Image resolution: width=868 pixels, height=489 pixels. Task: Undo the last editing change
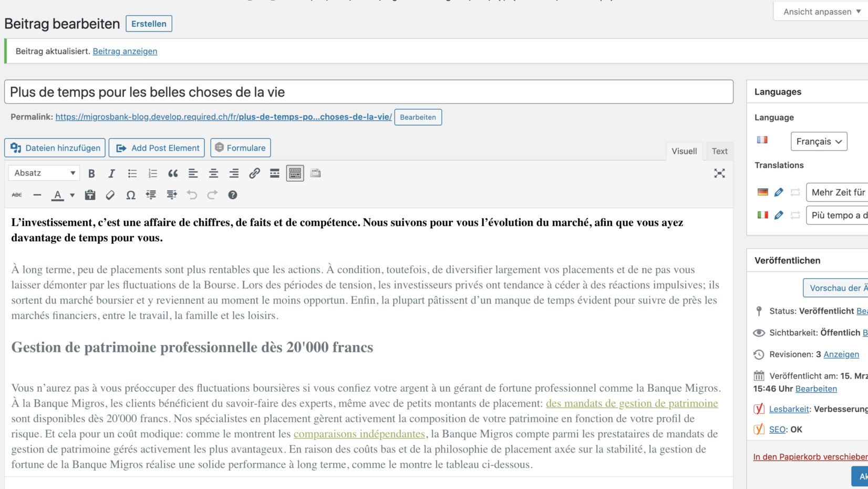[x=192, y=195]
